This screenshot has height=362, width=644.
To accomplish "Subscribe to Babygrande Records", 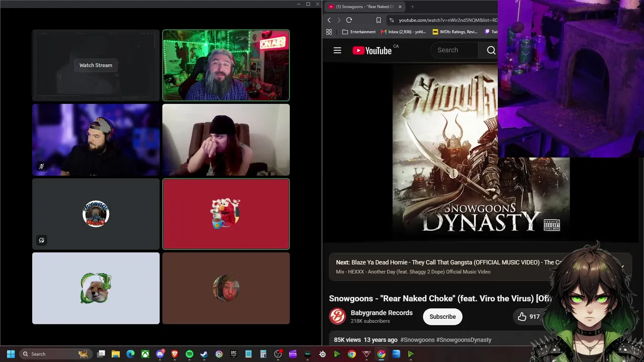I will (x=443, y=317).
